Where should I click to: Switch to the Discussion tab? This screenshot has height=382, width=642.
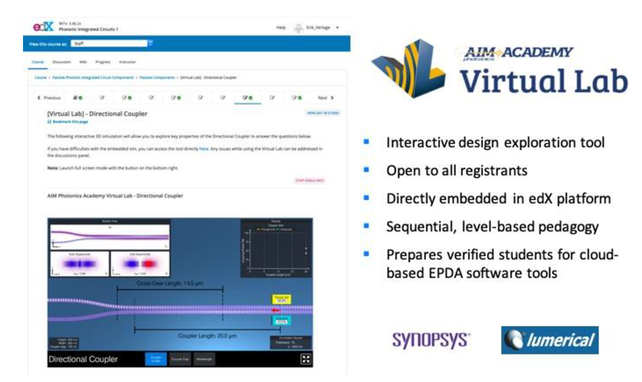61,62
